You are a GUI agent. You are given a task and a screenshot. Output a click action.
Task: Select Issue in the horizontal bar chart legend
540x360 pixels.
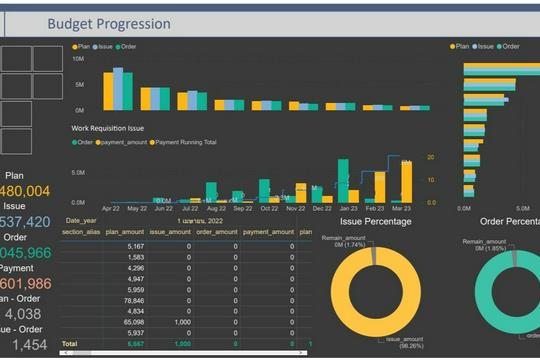click(x=483, y=46)
